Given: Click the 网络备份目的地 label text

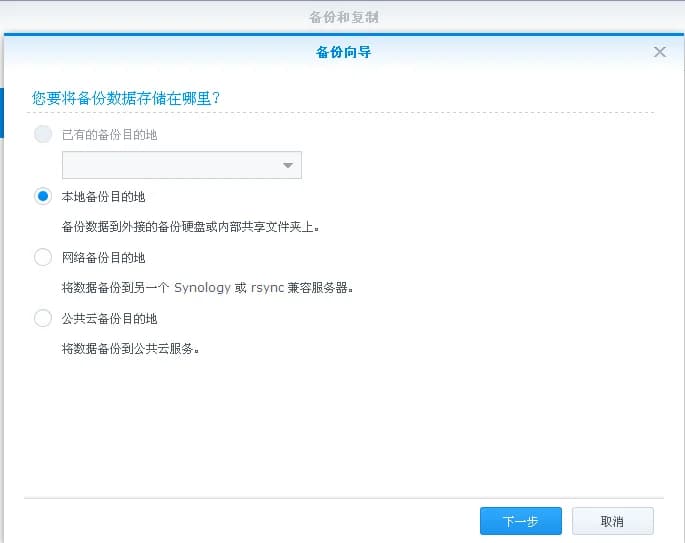Looking at the screenshot, I should (103, 258).
